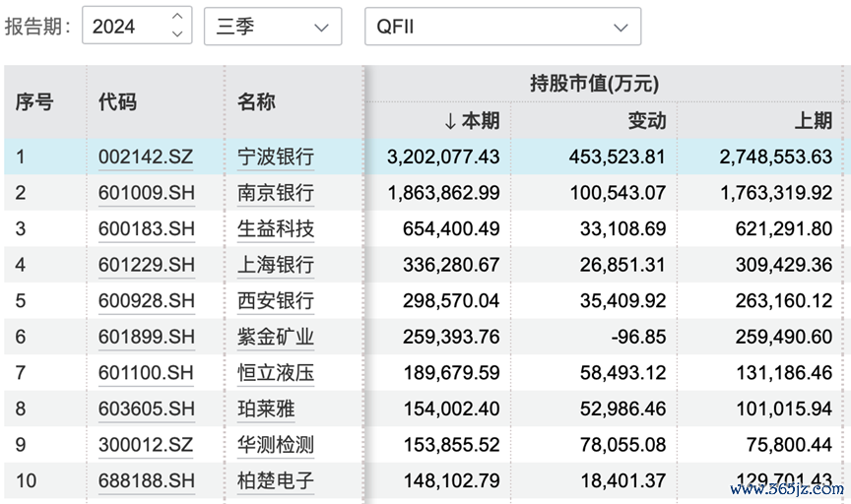Sort by 上期 column header

(813, 120)
